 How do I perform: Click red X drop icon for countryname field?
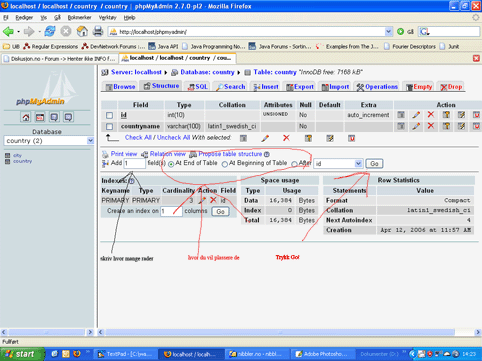coord(431,126)
